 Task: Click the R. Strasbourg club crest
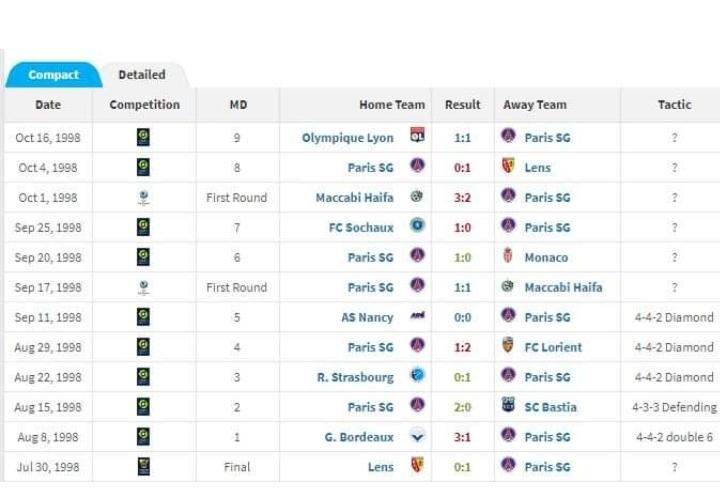pos(417,375)
